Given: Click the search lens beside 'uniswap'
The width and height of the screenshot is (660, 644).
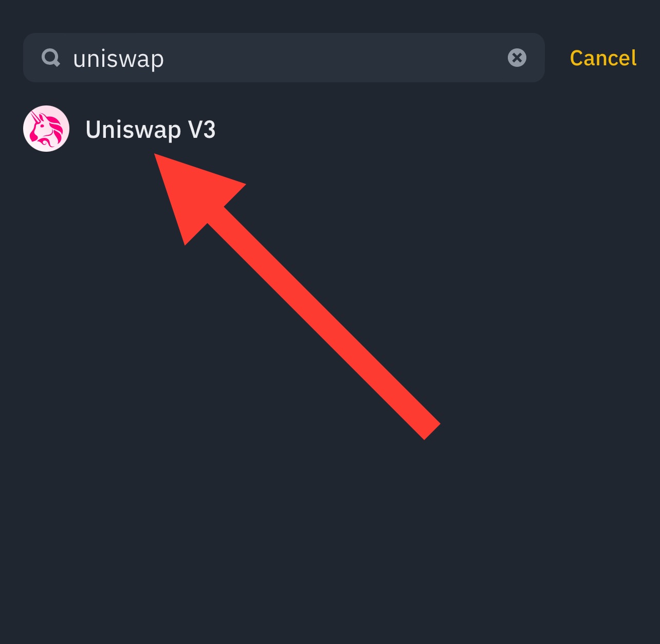Looking at the screenshot, I should click(x=51, y=58).
